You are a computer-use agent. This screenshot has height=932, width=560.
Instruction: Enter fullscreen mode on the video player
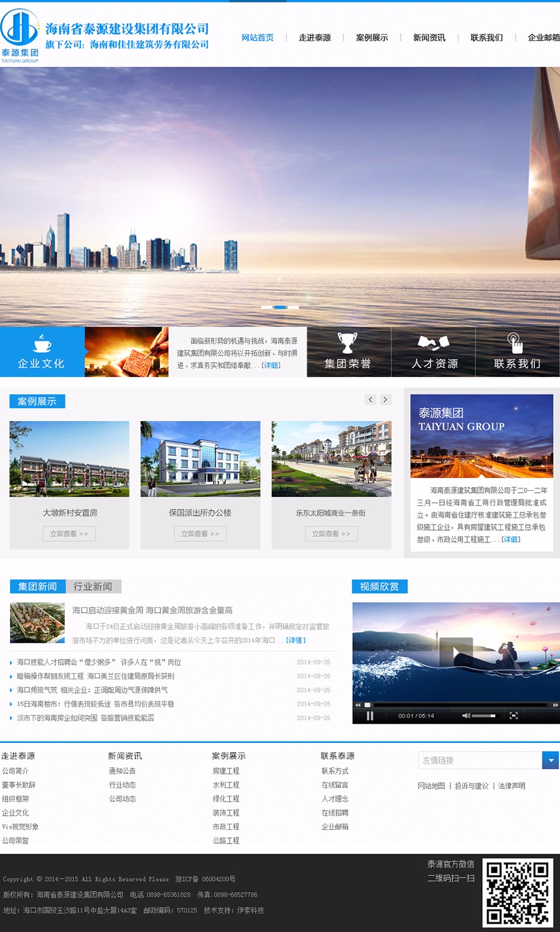[x=513, y=716]
